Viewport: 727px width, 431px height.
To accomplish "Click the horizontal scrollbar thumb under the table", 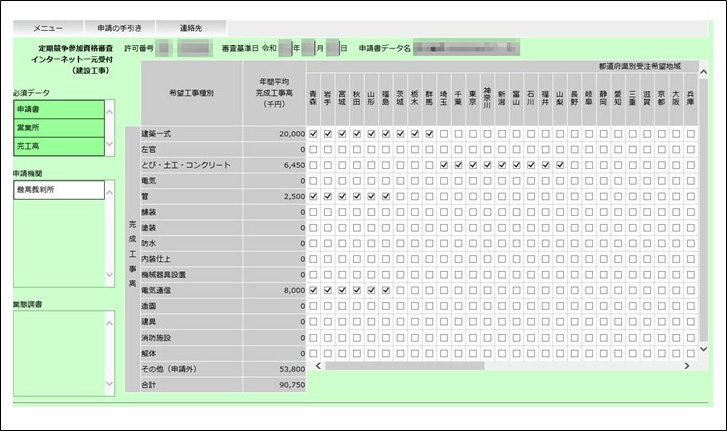I will click(x=405, y=366).
